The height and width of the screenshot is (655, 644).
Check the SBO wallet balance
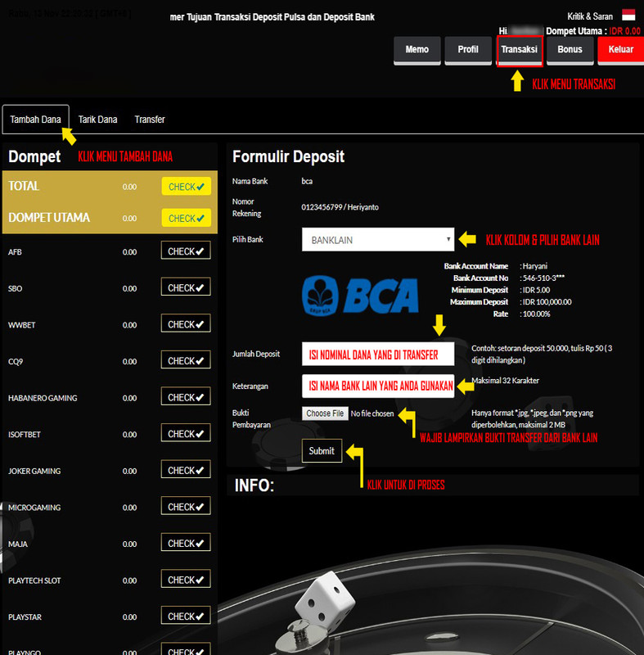pos(186,287)
